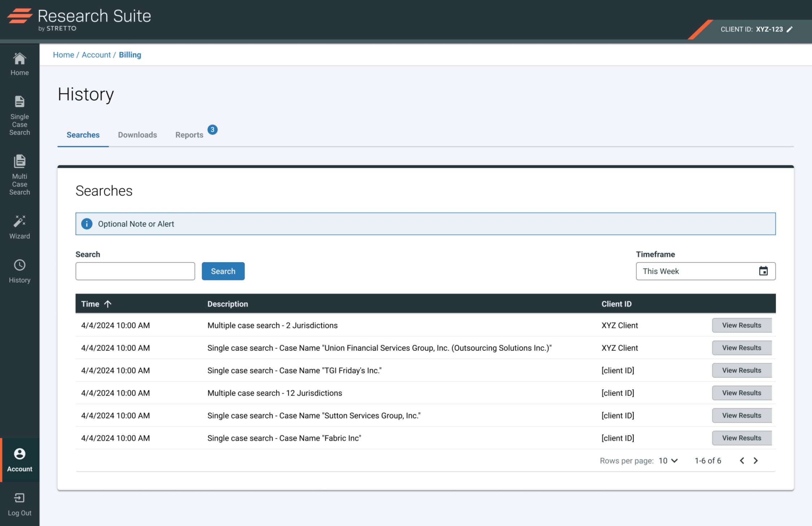The width and height of the screenshot is (812, 526).
Task: Open History from the sidebar
Action: [x=19, y=266]
